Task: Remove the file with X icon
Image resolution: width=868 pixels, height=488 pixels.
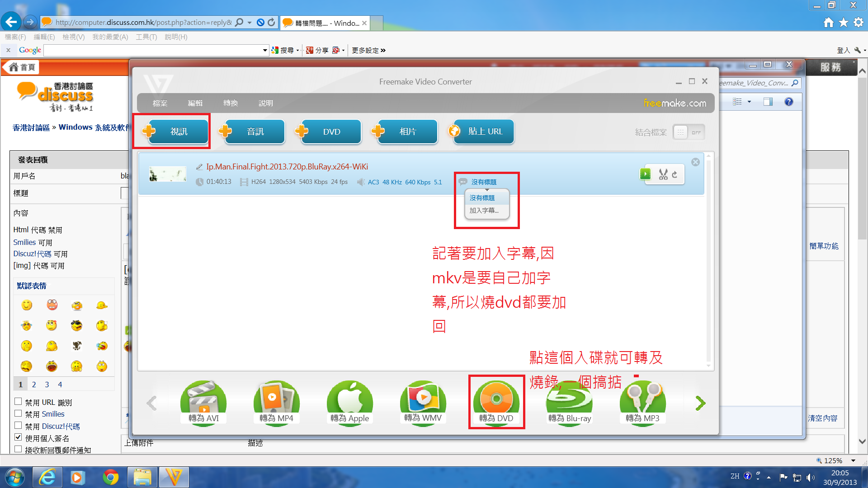Action: point(695,162)
